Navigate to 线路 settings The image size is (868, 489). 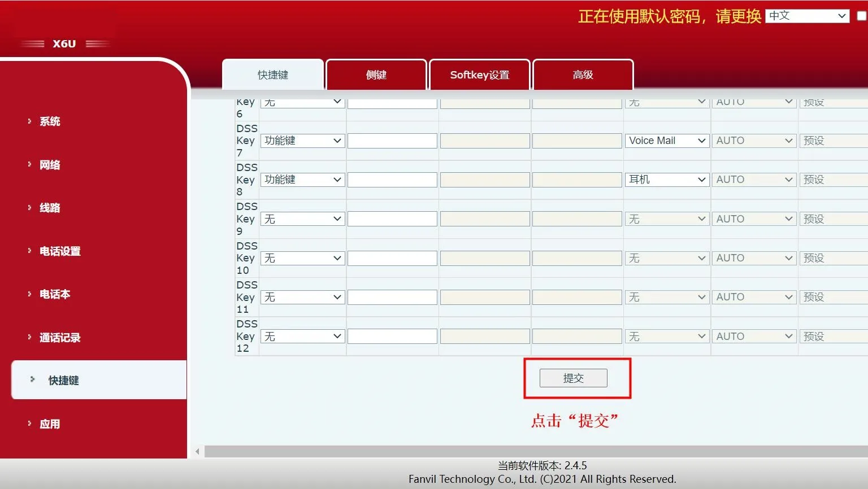[49, 208]
